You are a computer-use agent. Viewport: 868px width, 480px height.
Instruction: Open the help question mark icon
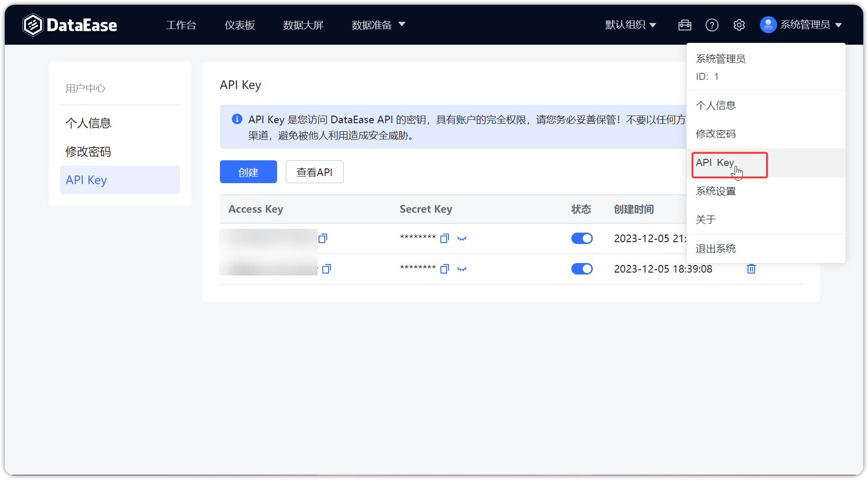click(x=712, y=25)
